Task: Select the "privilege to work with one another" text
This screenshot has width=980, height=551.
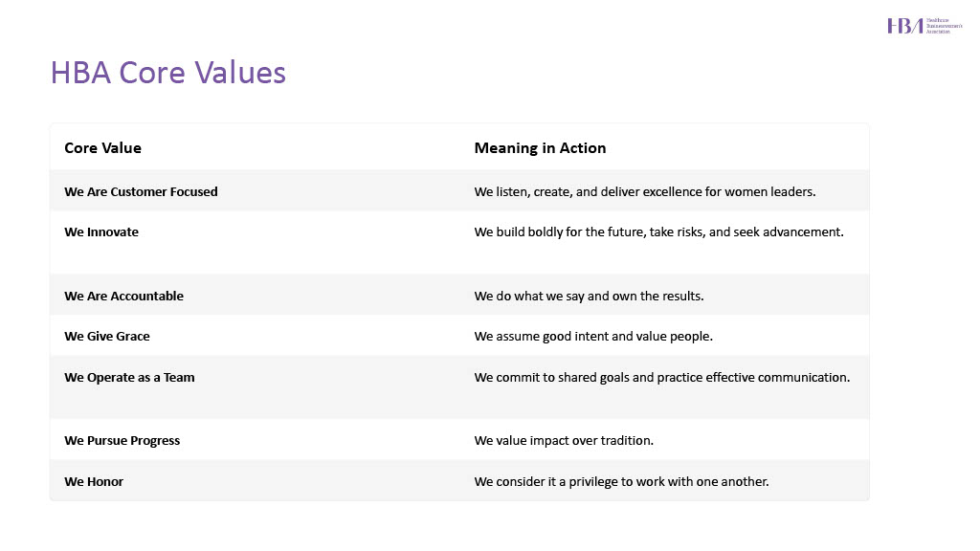Action: tap(621, 482)
